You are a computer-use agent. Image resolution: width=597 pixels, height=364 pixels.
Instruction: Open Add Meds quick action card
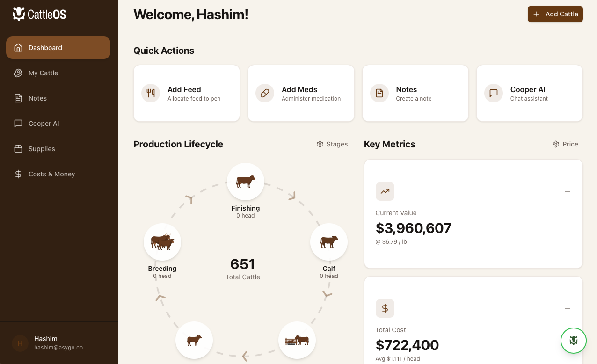coord(301,93)
